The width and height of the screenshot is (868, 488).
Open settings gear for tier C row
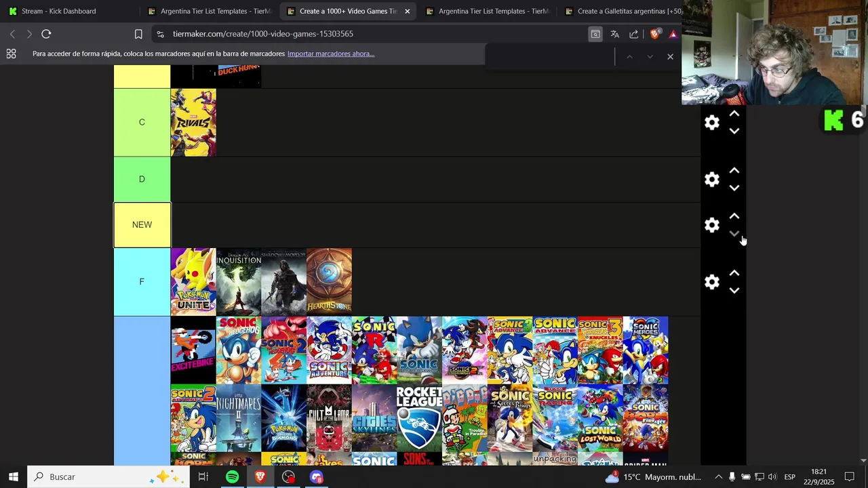click(711, 123)
